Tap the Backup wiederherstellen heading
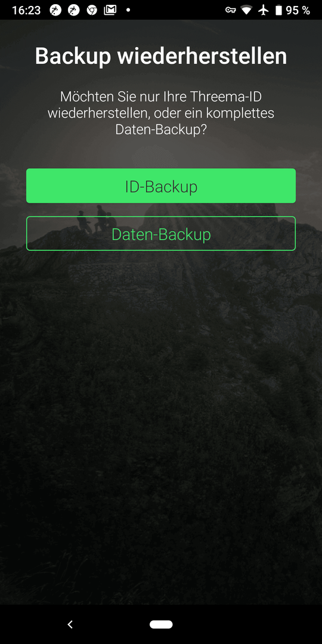 [x=161, y=56]
